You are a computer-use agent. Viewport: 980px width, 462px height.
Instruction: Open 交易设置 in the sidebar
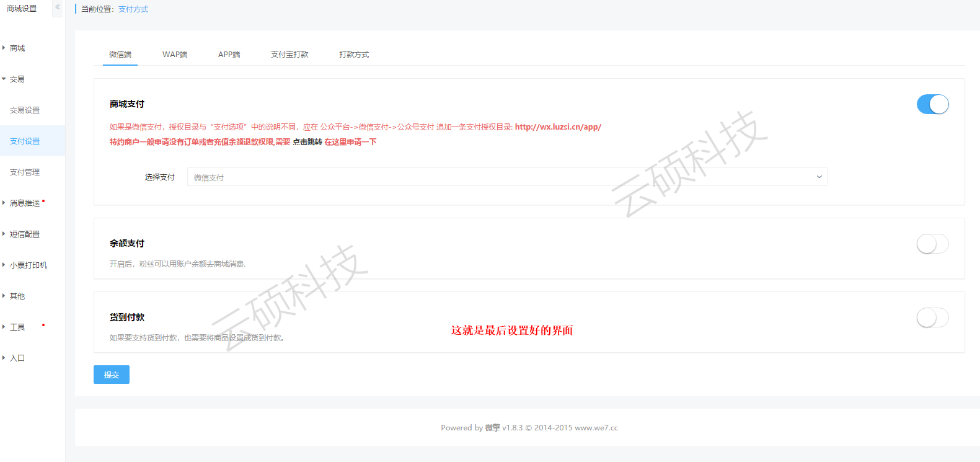pyautogui.click(x=25, y=110)
